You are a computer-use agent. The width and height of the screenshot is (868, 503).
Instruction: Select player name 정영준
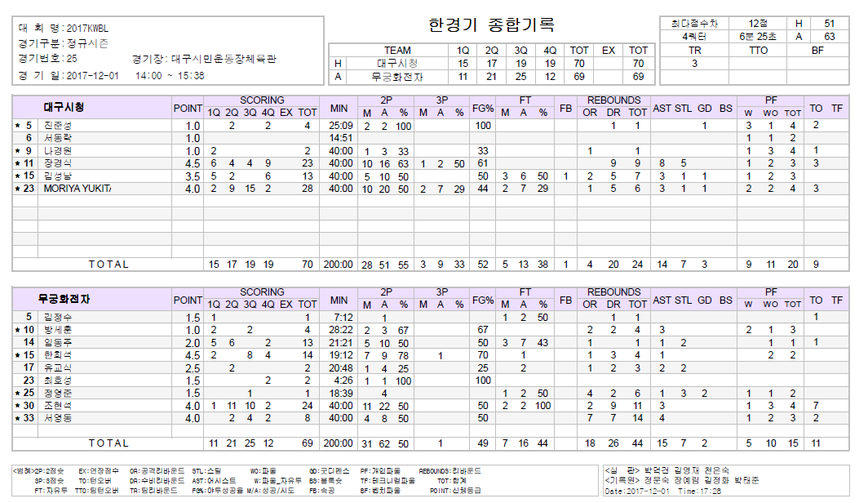[x=58, y=394]
